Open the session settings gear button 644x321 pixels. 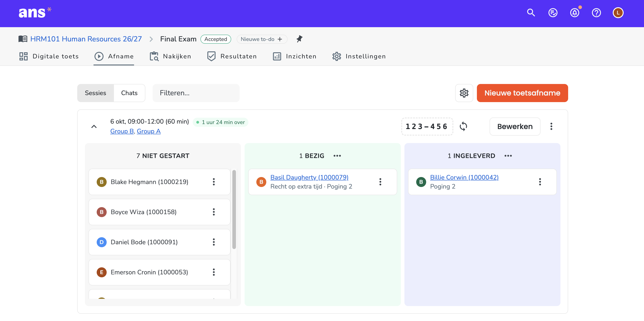464,93
